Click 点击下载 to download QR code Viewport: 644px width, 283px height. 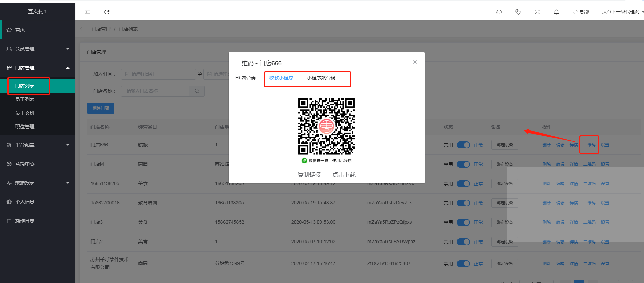click(344, 174)
